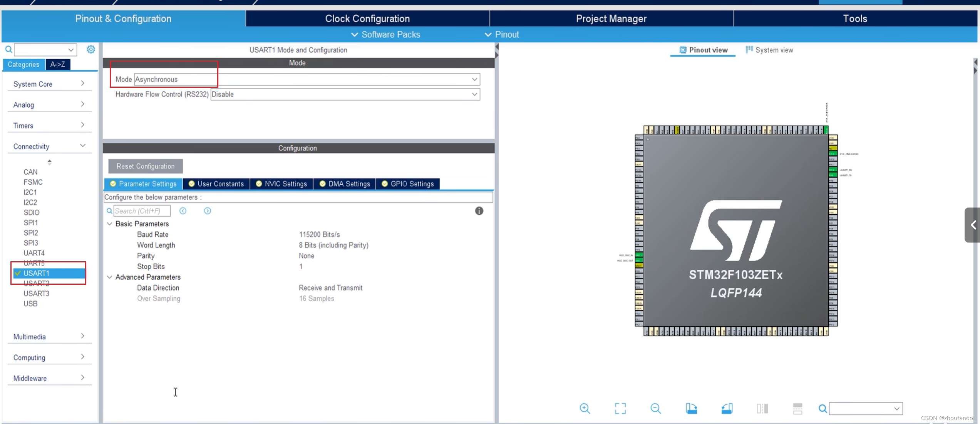Zoom in on the chip pinout
The width and height of the screenshot is (980, 424).
pyautogui.click(x=585, y=408)
